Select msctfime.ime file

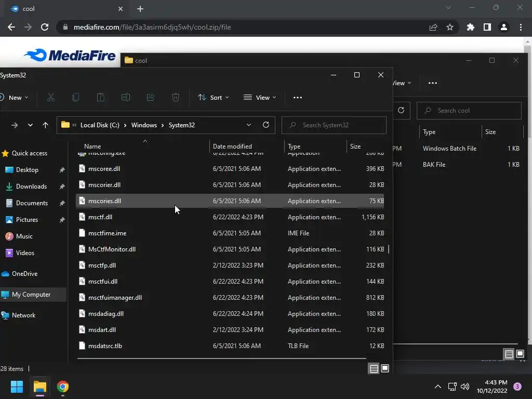point(230,233)
